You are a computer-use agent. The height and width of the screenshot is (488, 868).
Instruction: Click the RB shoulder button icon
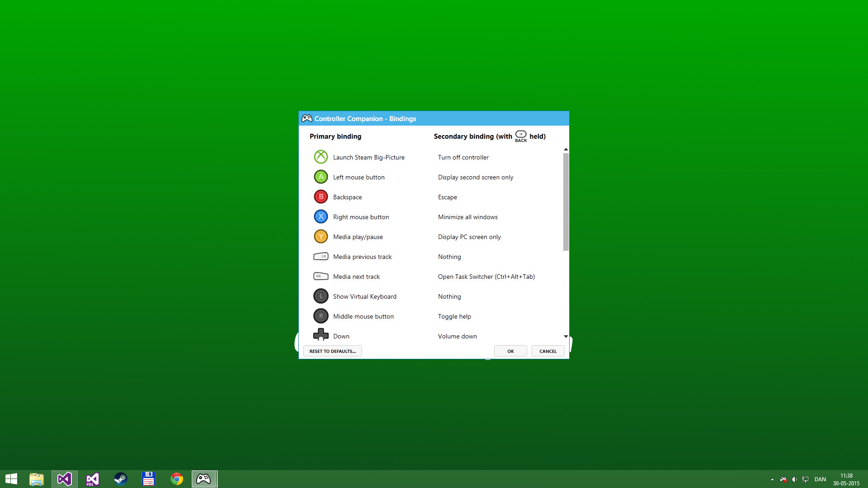pyautogui.click(x=321, y=276)
